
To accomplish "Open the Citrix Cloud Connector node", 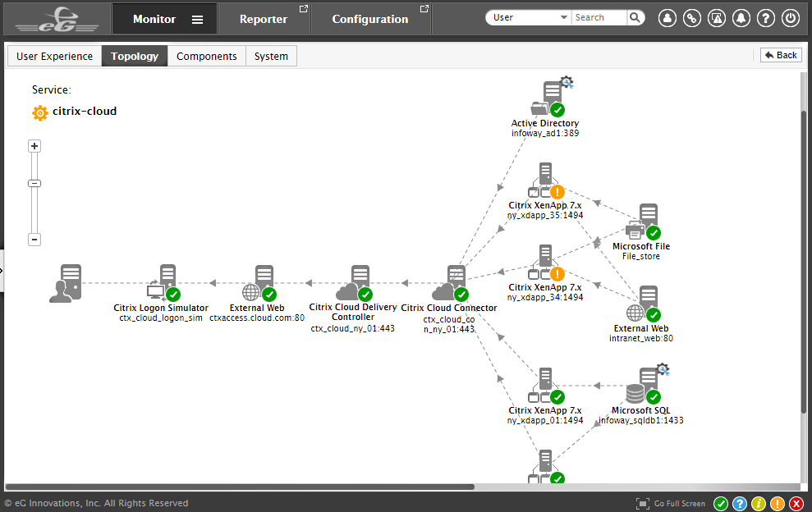I will [x=451, y=283].
